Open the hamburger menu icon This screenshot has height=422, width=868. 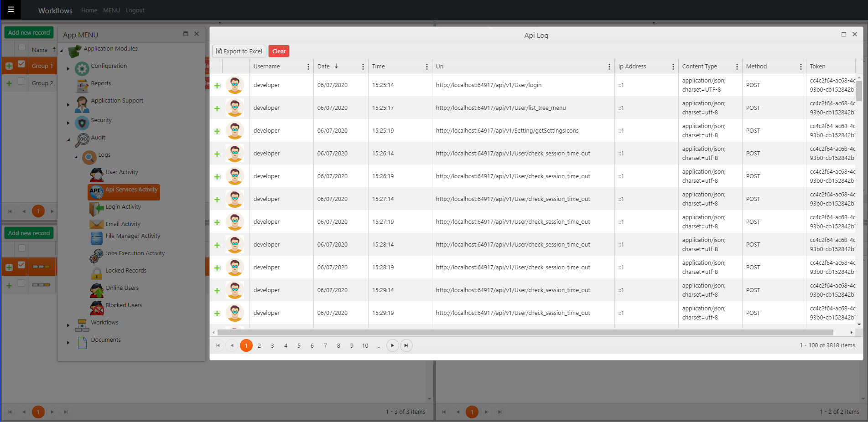click(x=11, y=9)
